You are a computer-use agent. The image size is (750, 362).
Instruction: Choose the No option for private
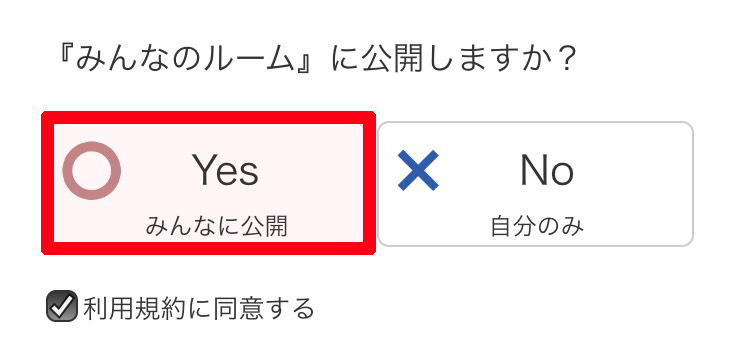(535, 184)
